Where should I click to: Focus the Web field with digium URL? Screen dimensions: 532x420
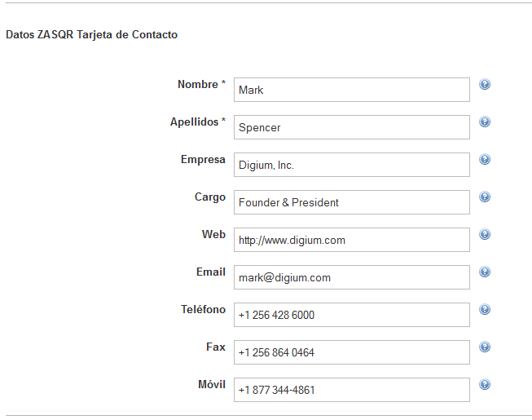(x=351, y=240)
